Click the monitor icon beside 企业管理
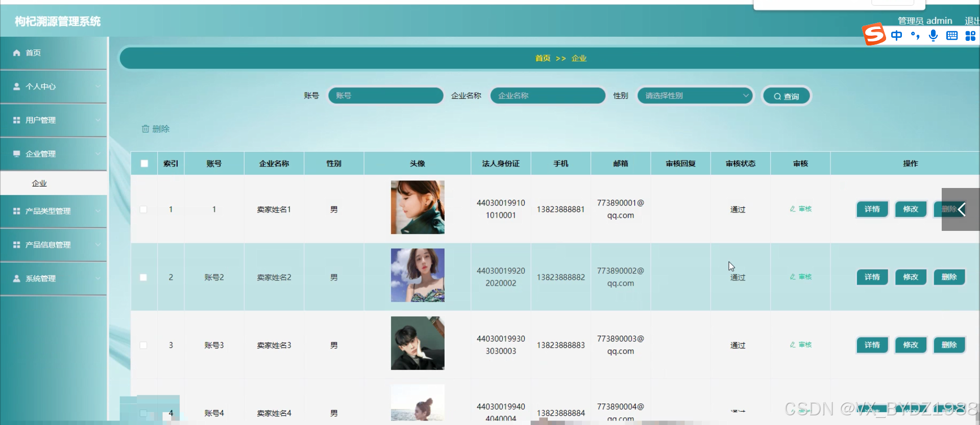Screen dimensions: 980x425 click(x=16, y=154)
